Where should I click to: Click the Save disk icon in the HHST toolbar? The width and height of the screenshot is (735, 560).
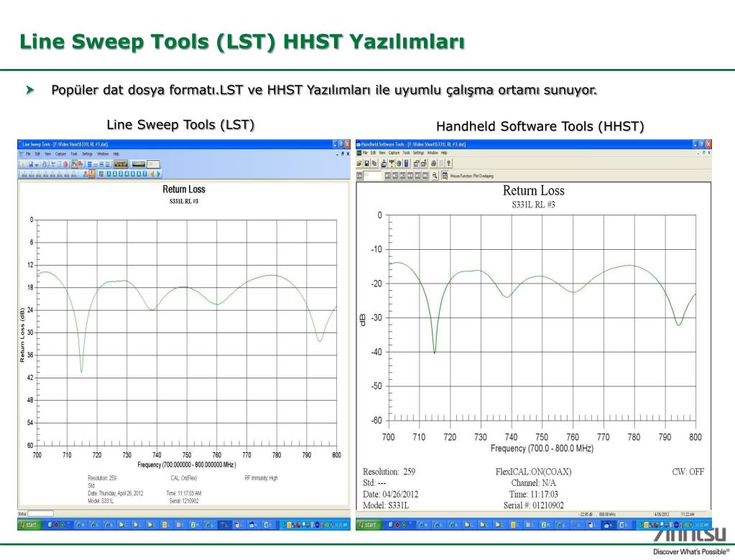click(366, 164)
